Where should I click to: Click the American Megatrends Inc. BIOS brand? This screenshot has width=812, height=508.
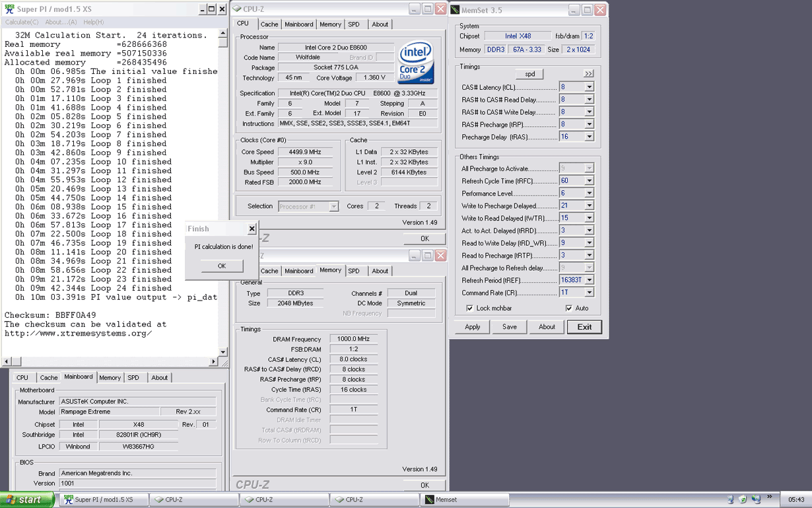pos(137,473)
